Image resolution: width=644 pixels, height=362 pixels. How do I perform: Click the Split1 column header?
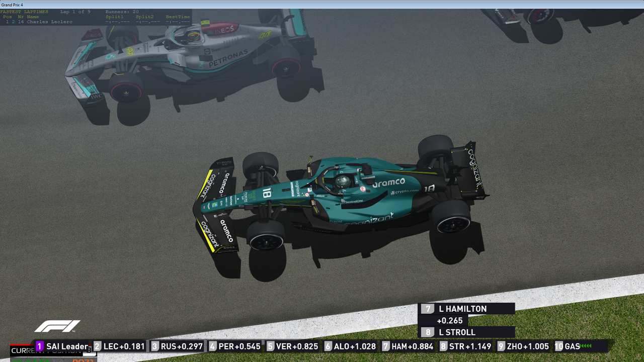pyautogui.click(x=114, y=17)
